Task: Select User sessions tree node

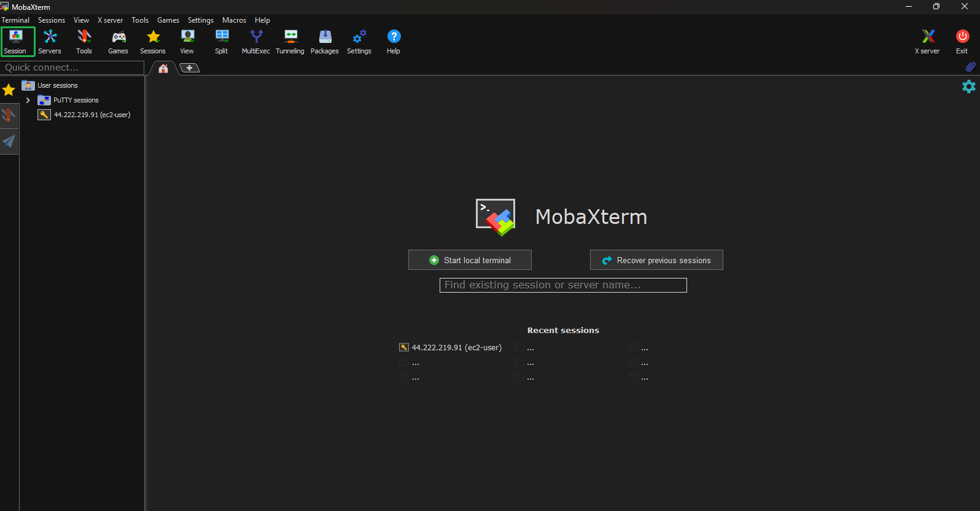Action: coord(50,85)
